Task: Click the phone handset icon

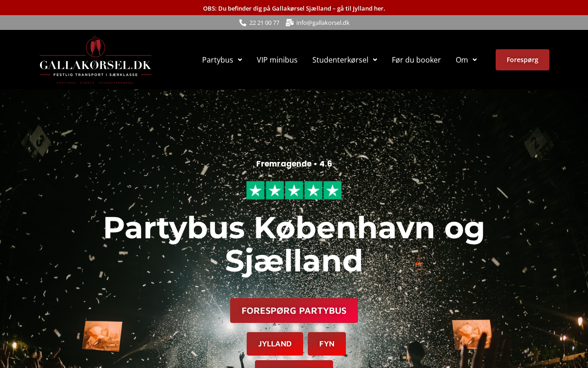Action: pyautogui.click(x=243, y=23)
